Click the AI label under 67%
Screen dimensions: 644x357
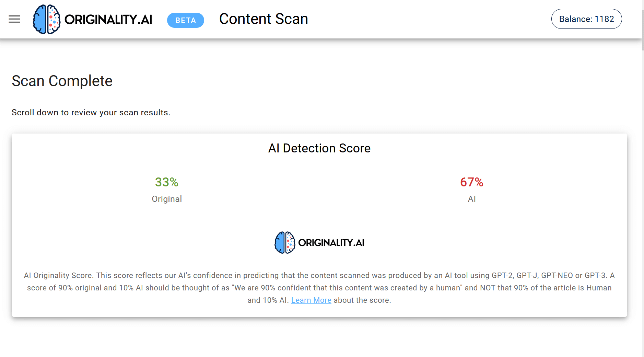click(472, 199)
